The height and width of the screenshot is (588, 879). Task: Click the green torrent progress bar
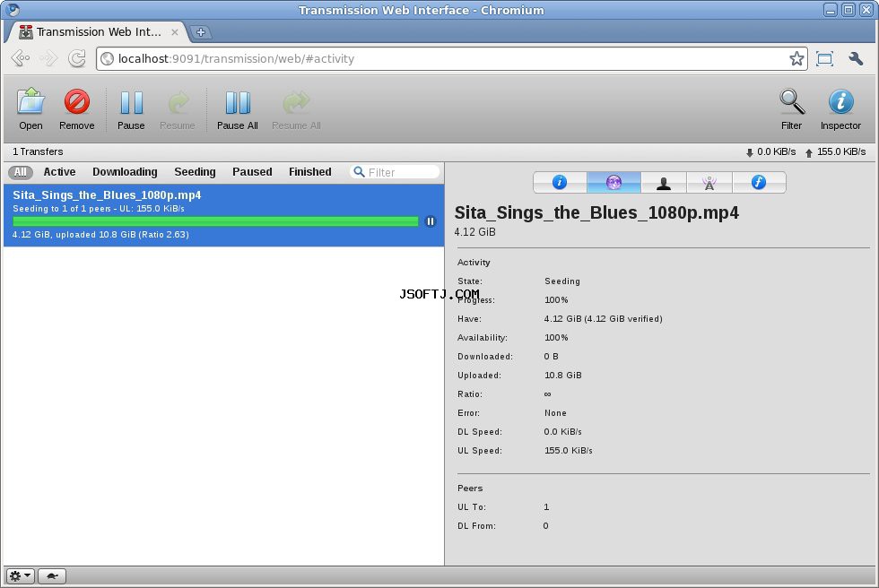point(215,221)
